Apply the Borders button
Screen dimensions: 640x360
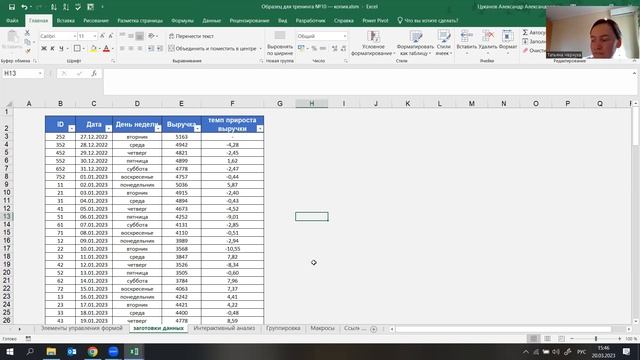click(x=77, y=49)
